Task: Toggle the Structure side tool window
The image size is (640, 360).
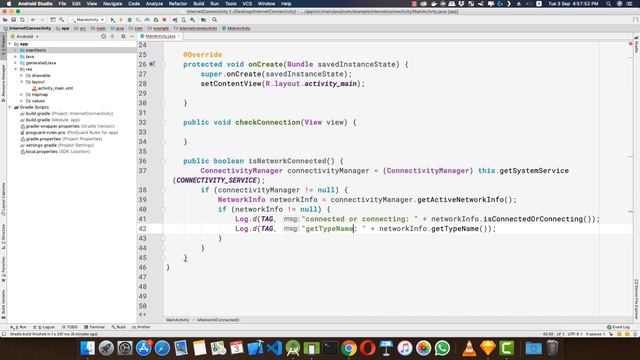Action: click(x=3, y=237)
